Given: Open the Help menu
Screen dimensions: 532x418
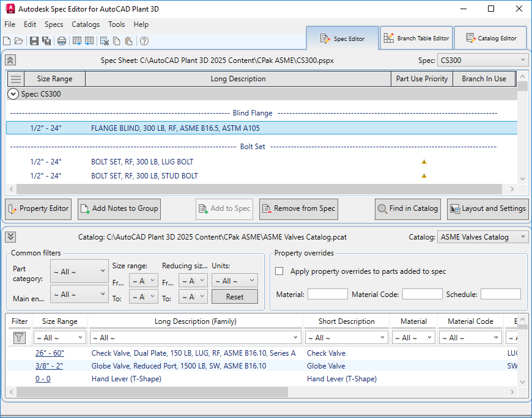Looking at the screenshot, I should pyautogui.click(x=141, y=24).
